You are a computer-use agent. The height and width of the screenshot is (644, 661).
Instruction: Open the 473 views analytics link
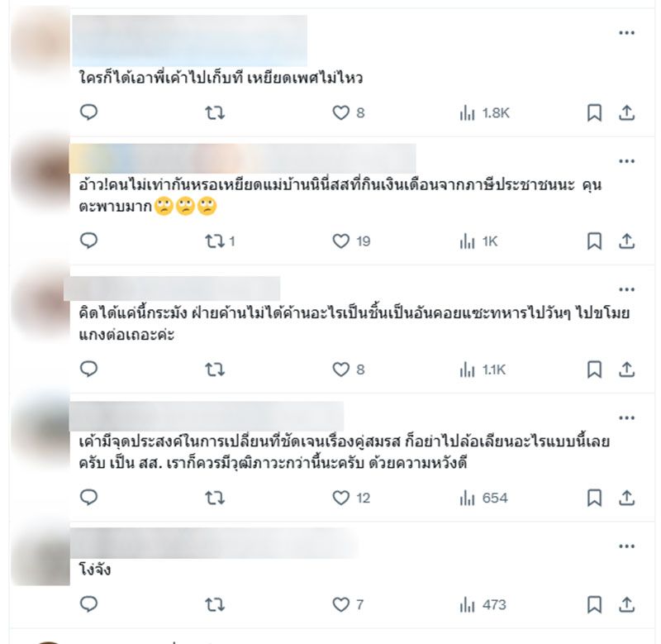pos(483,605)
